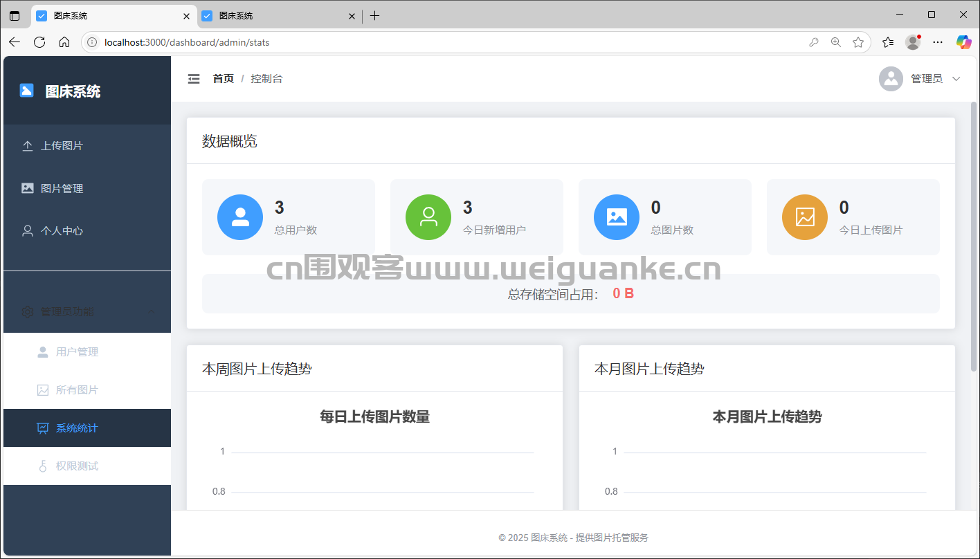Click the upload arrow icon beside 上传图片
Image resolution: width=980 pixels, height=559 pixels.
[28, 146]
